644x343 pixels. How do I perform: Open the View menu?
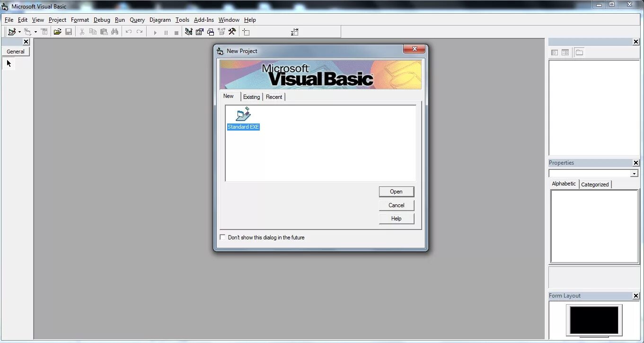tap(38, 20)
